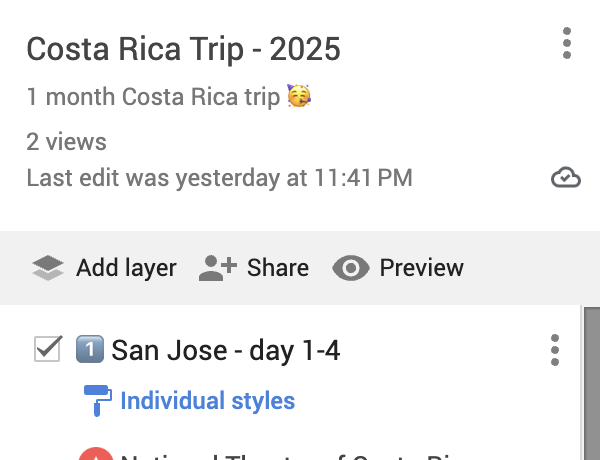Click the layer list vertical scrollbar
This screenshot has width=600, height=460.
pos(590,385)
